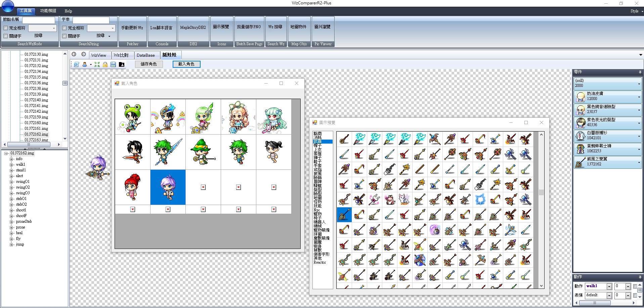
Task: Open the 紫色夜光的髮型 part dropdown
Action: tap(639, 123)
